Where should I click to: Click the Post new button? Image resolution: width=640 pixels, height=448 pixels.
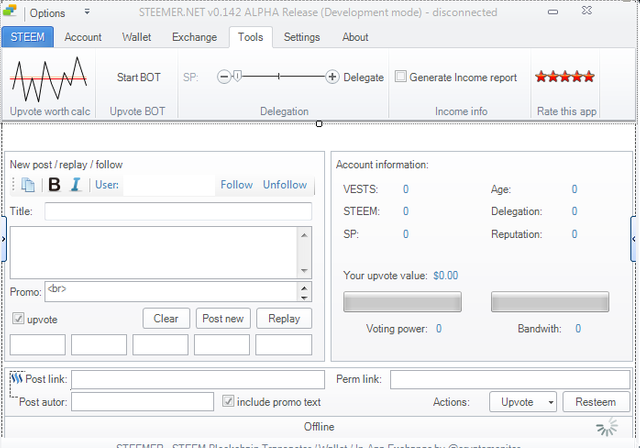click(x=223, y=318)
